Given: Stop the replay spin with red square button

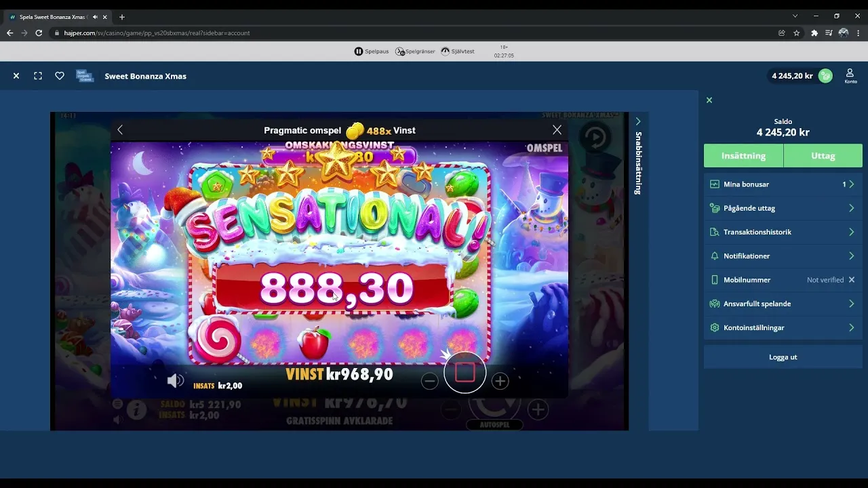Looking at the screenshot, I should click(465, 372).
